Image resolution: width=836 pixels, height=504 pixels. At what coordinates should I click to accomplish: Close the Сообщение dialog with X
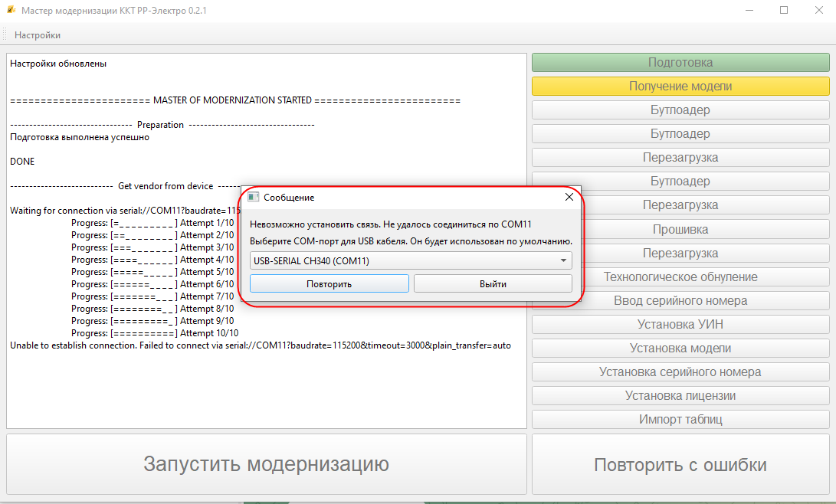[569, 197]
